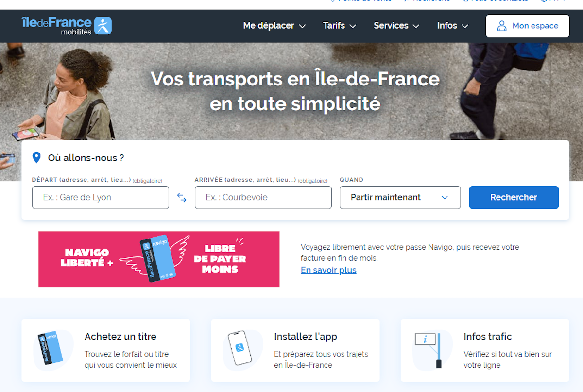Open the Partir maintenant dropdown
Screen dimensions: 583x392
pos(400,198)
